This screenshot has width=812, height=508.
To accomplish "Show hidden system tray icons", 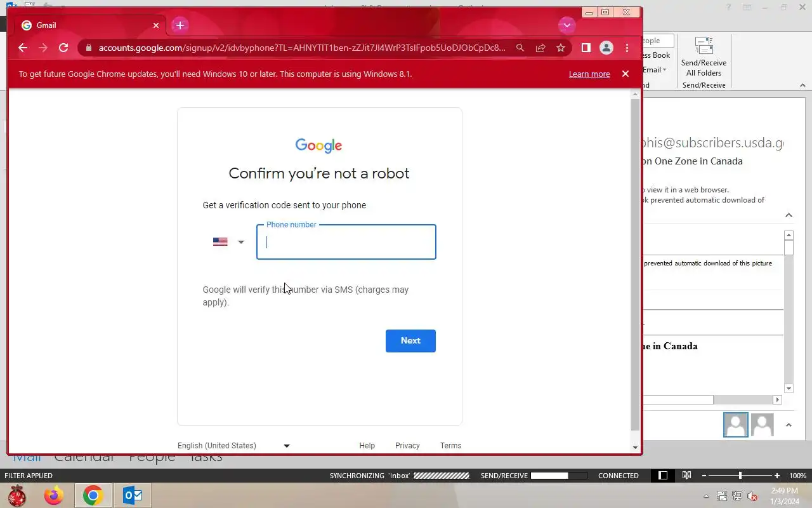I will 706,496.
